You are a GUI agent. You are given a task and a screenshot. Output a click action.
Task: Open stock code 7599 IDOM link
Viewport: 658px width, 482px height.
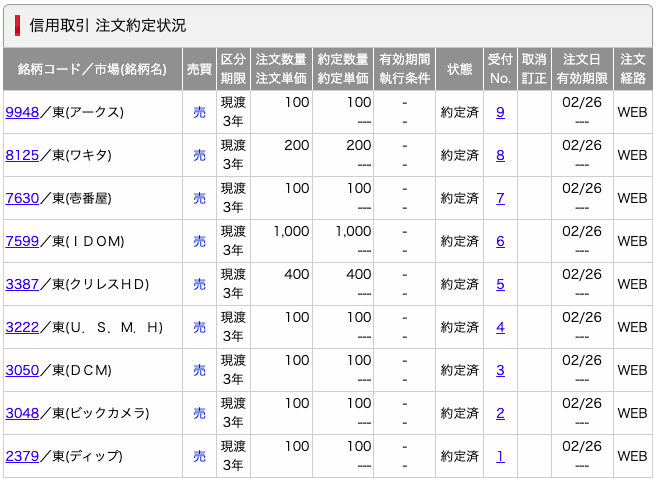[22, 241]
